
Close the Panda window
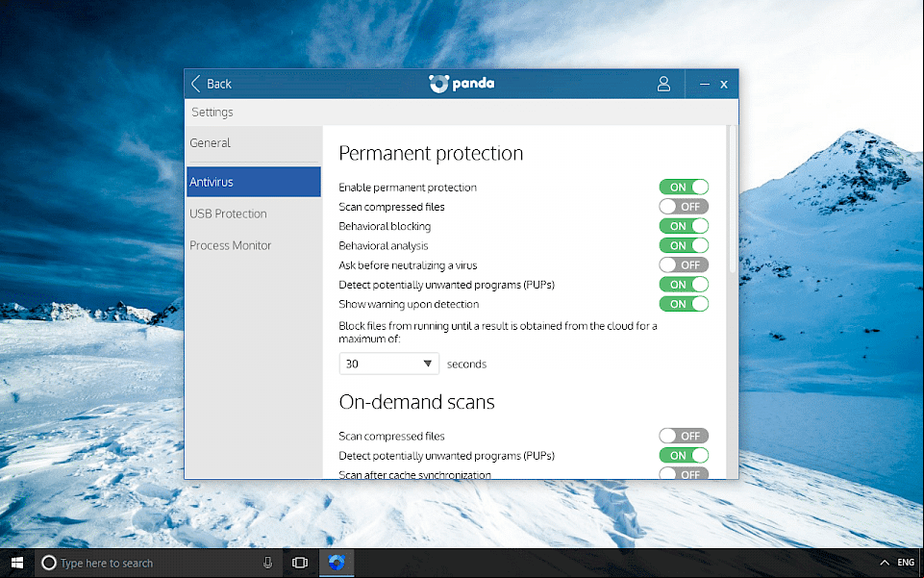pyautogui.click(x=724, y=85)
